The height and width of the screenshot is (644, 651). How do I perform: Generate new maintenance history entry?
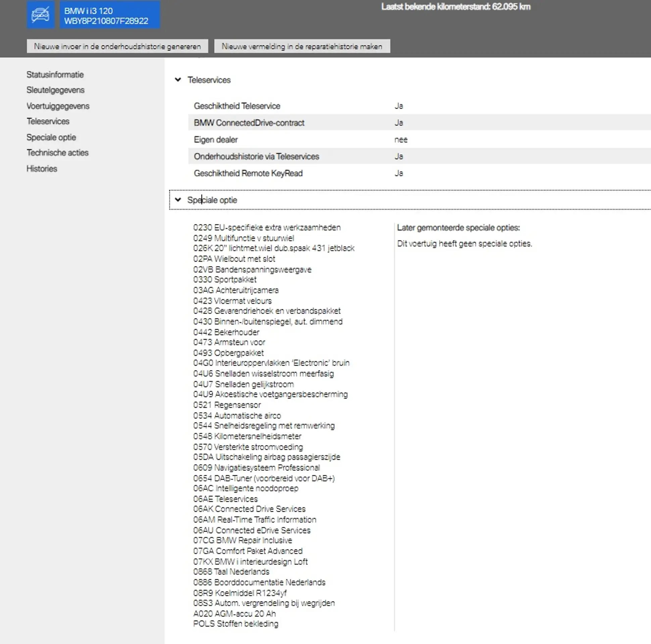117,47
